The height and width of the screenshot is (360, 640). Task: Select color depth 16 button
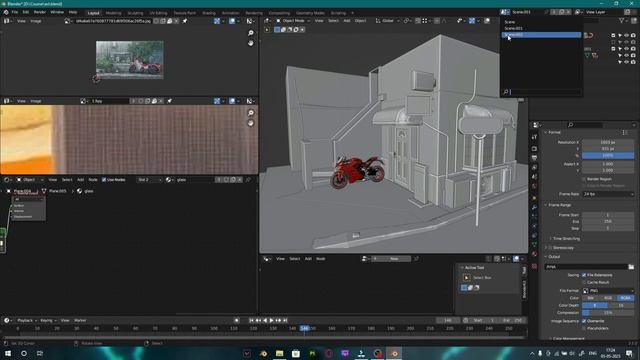pos(621,305)
